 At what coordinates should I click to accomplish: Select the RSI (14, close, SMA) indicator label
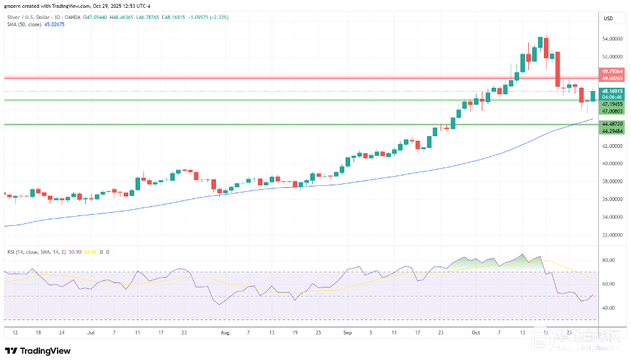tap(35, 251)
